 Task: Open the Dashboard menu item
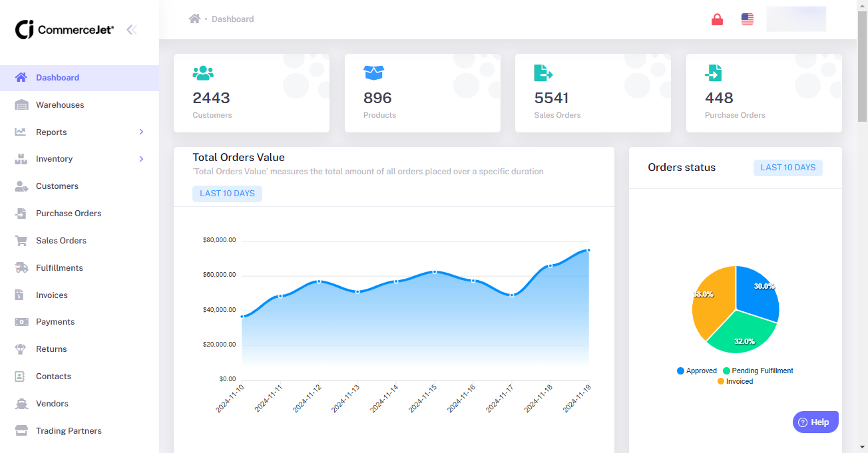pos(79,77)
